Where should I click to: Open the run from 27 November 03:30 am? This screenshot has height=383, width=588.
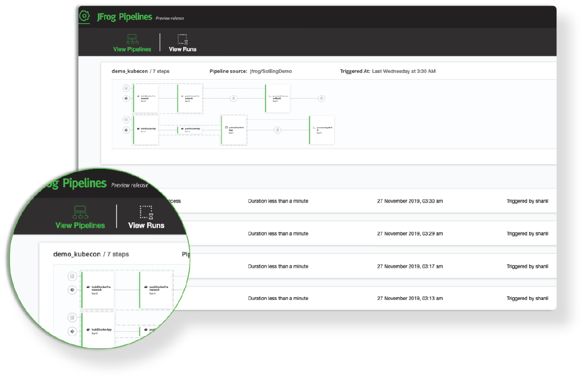(410, 201)
